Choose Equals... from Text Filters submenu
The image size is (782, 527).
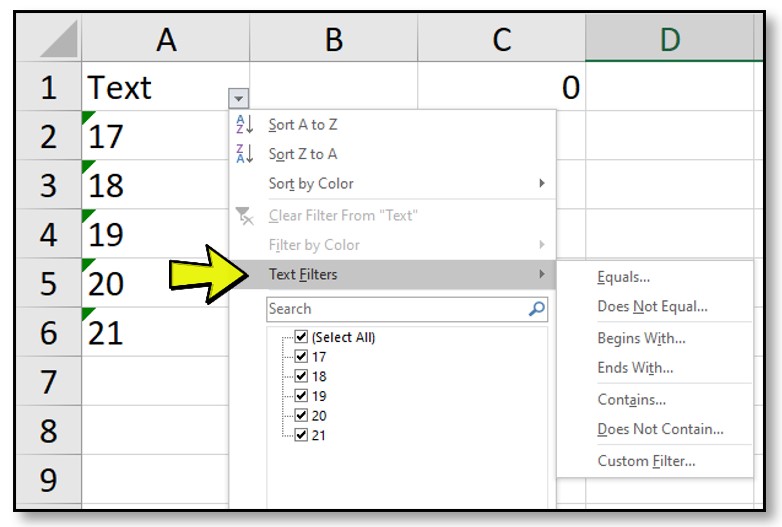[623, 277]
